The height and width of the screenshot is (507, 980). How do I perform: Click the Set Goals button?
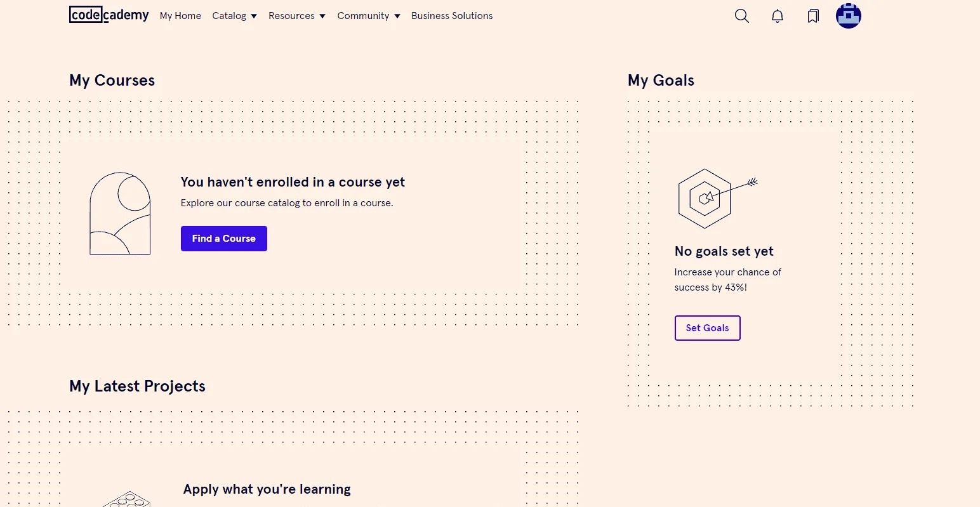pyautogui.click(x=707, y=328)
